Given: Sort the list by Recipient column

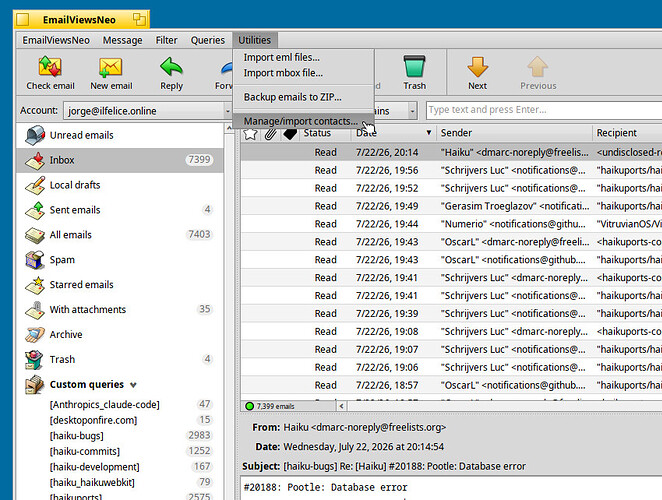Looking at the screenshot, I should (x=627, y=133).
